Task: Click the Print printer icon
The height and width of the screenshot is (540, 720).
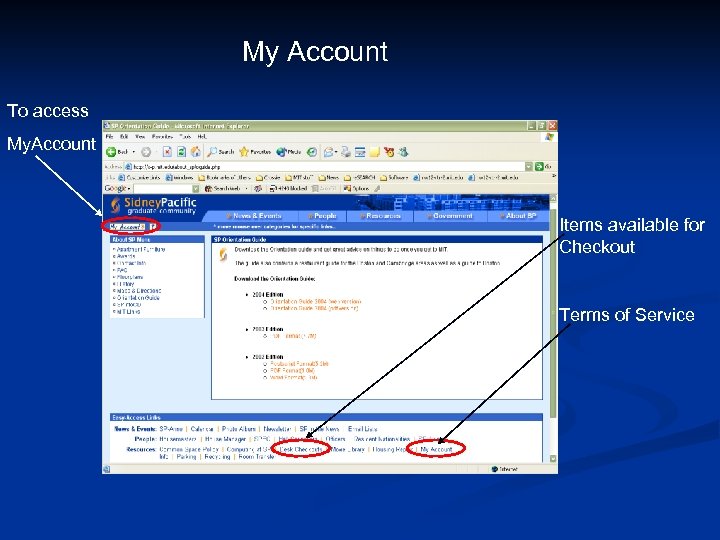Action: [x=346, y=152]
